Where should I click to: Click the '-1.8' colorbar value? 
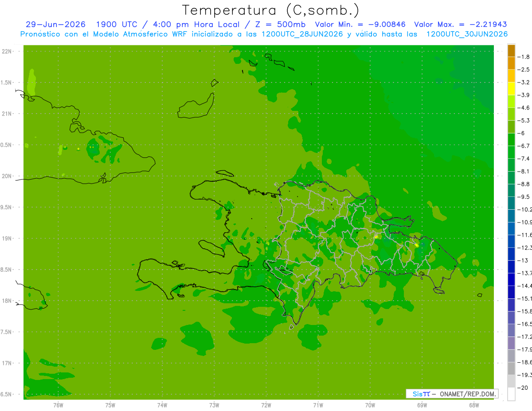tap(524, 57)
